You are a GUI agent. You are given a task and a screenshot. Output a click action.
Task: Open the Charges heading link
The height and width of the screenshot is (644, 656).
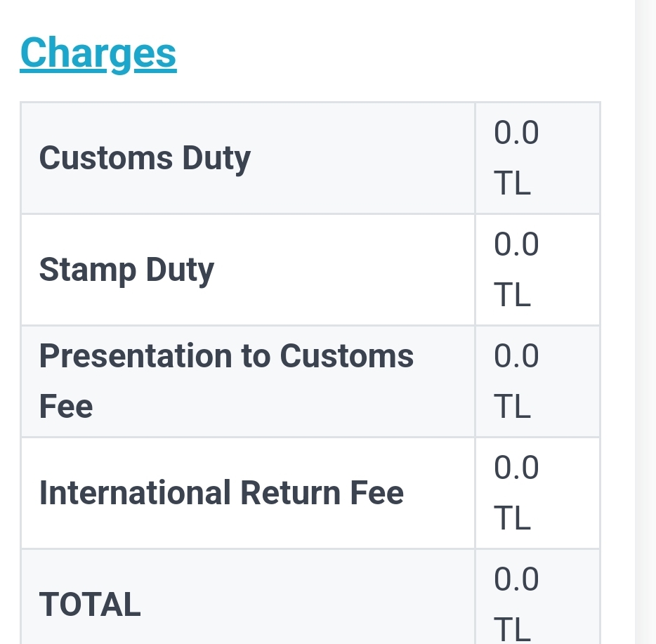(98, 53)
